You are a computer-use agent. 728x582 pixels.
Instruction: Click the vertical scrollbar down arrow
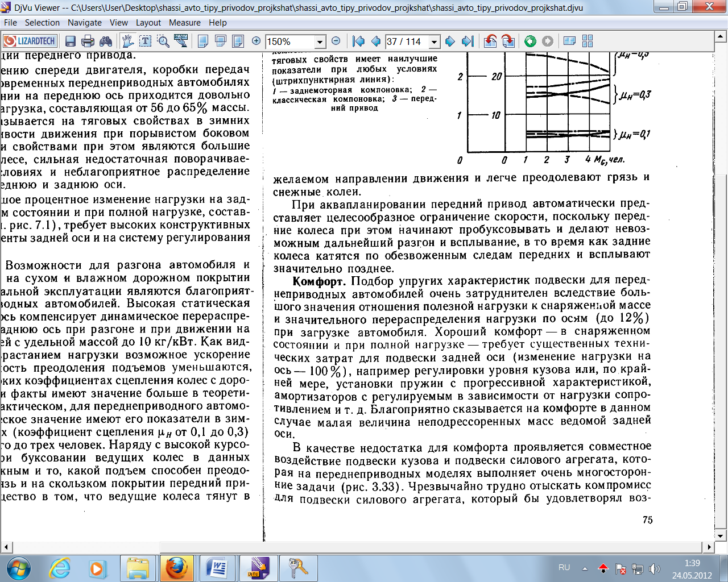(721, 536)
